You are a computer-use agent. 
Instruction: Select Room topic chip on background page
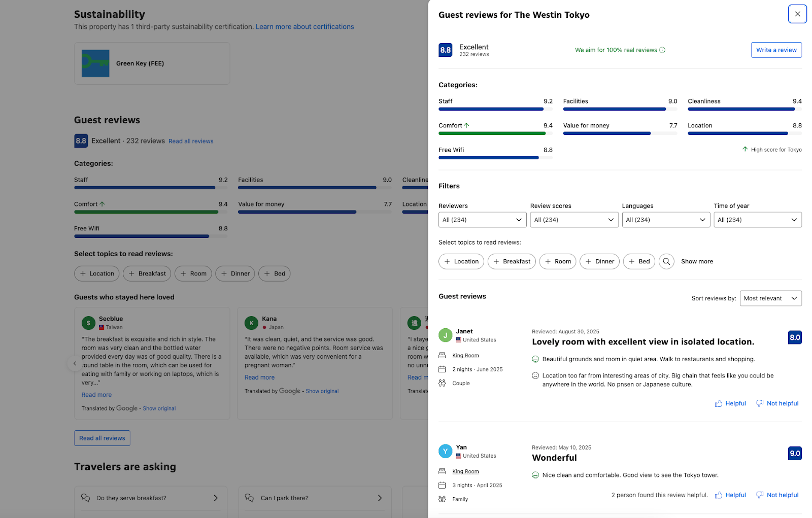pyautogui.click(x=193, y=273)
